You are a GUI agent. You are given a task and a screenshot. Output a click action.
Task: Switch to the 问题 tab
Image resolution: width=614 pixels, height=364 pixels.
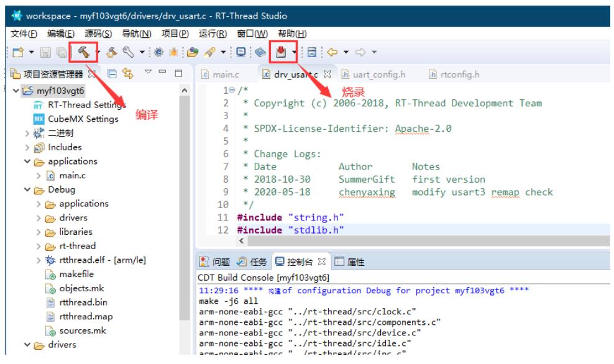tap(214, 262)
